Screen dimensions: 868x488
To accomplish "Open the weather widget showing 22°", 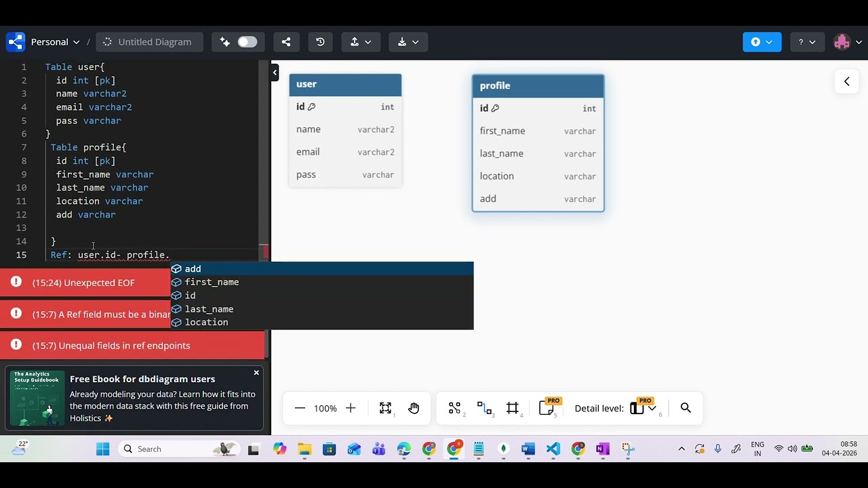I will [x=20, y=448].
